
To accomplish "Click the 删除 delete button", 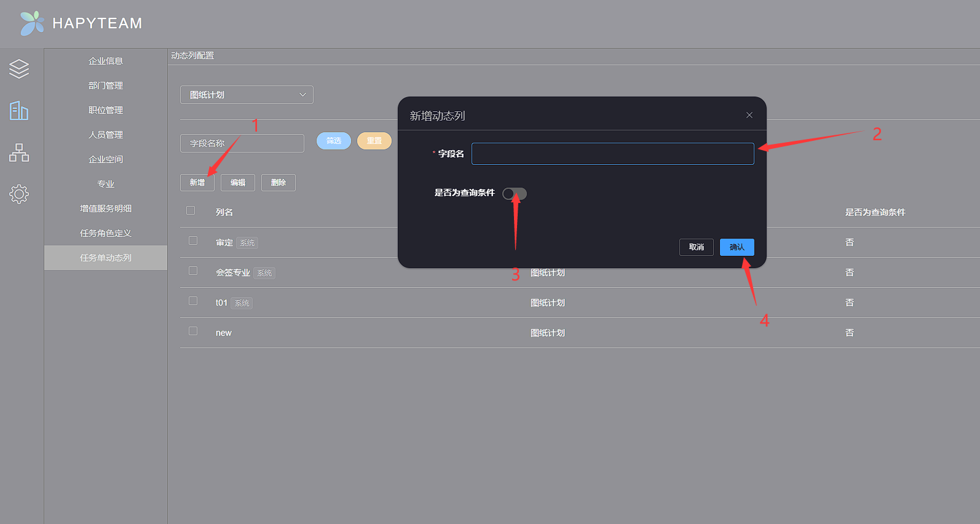I will pyautogui.click(x=279, y=183).
